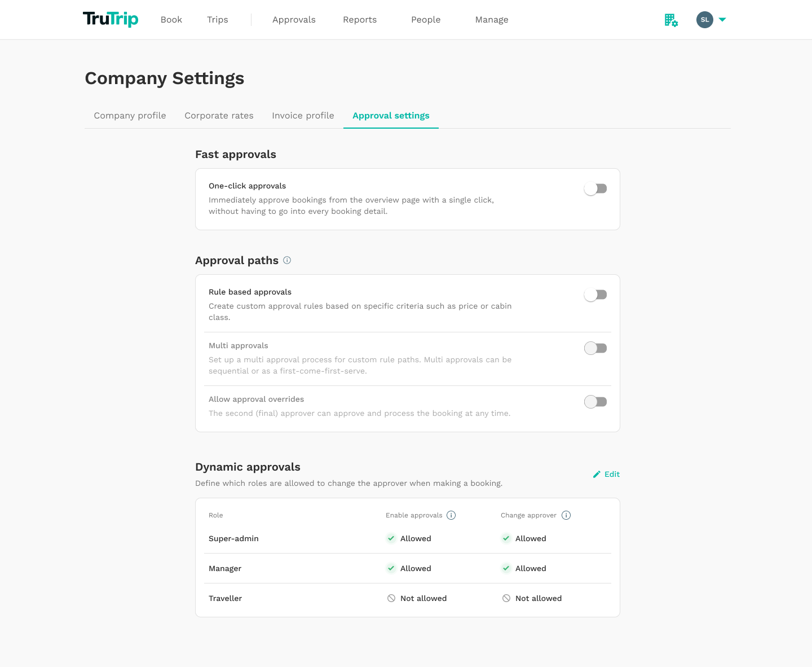Click the TruTrip logo
This screenshot has height=667, width=812.
click(x=111, y=19)
